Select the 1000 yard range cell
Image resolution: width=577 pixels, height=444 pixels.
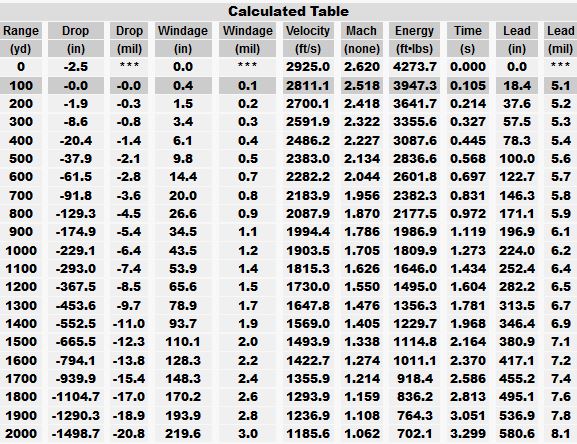21,251
